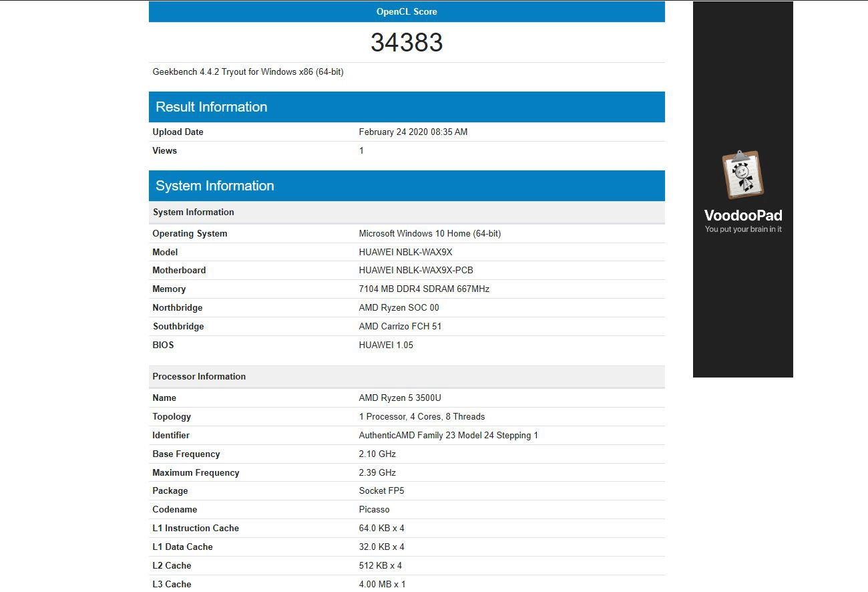Select maximum frequency value 2.39 GHz

(377, 472)
